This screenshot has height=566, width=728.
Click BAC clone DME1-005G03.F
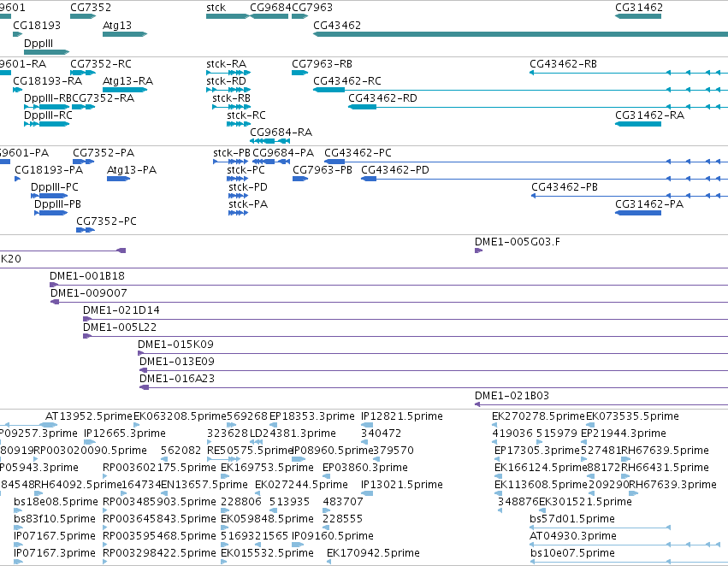479,251
